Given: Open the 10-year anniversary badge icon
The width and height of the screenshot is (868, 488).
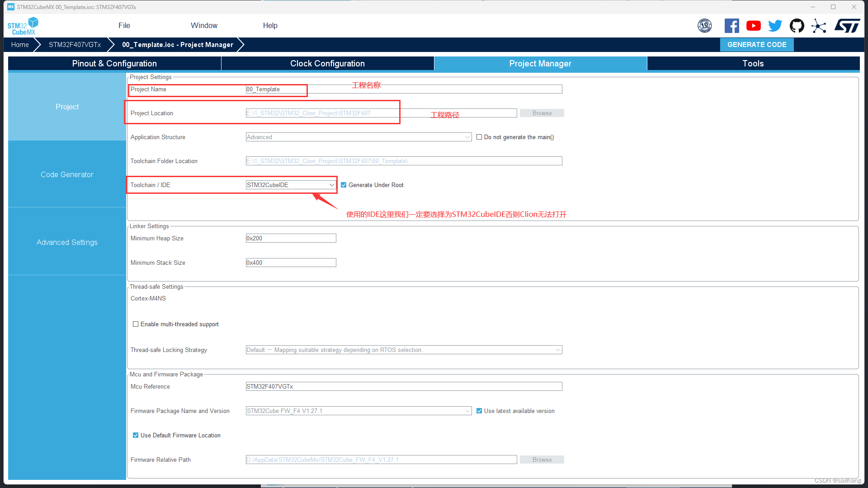Looking at the screenshot, I should (704, 26).
